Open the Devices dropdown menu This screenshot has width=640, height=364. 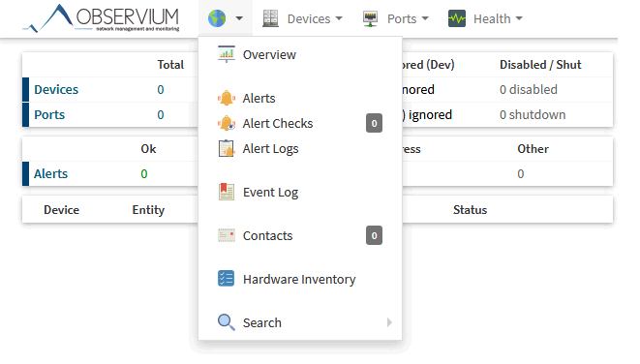(315, 18)
